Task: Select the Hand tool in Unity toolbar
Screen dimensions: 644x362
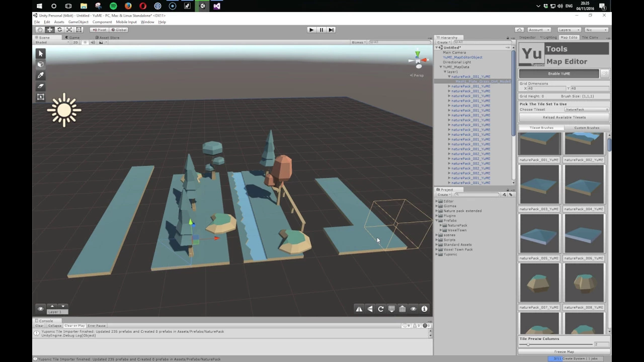Action: [x=40, y=30]
